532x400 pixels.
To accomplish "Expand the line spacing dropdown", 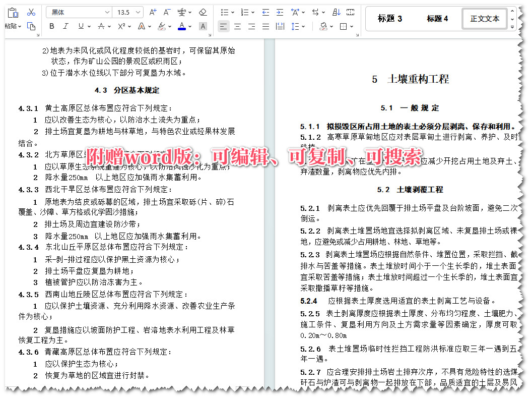I will 304,26.
